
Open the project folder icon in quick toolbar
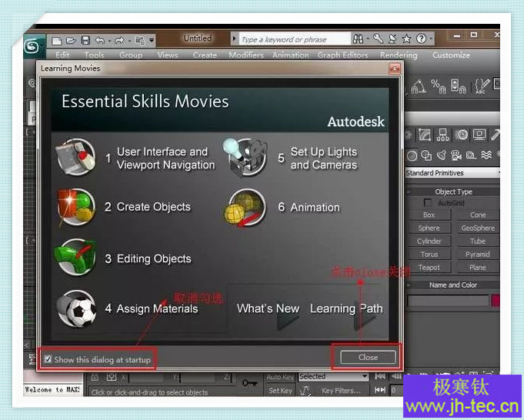[x=140, y=41]
